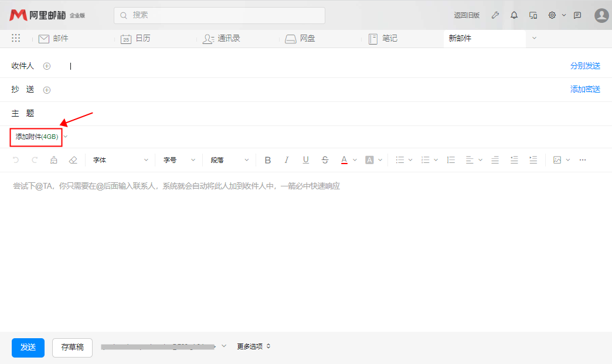This screenshot has height=364, width=612.
Task: Open the 字号 font size dropdown
Action: click(178, 160)
